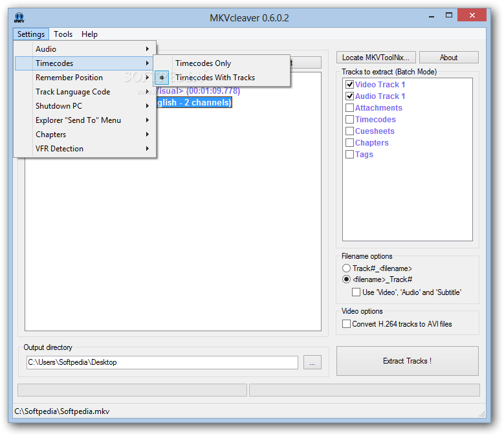
Task: Minimize the MKVcleaver window
Action: pos(432,16)
